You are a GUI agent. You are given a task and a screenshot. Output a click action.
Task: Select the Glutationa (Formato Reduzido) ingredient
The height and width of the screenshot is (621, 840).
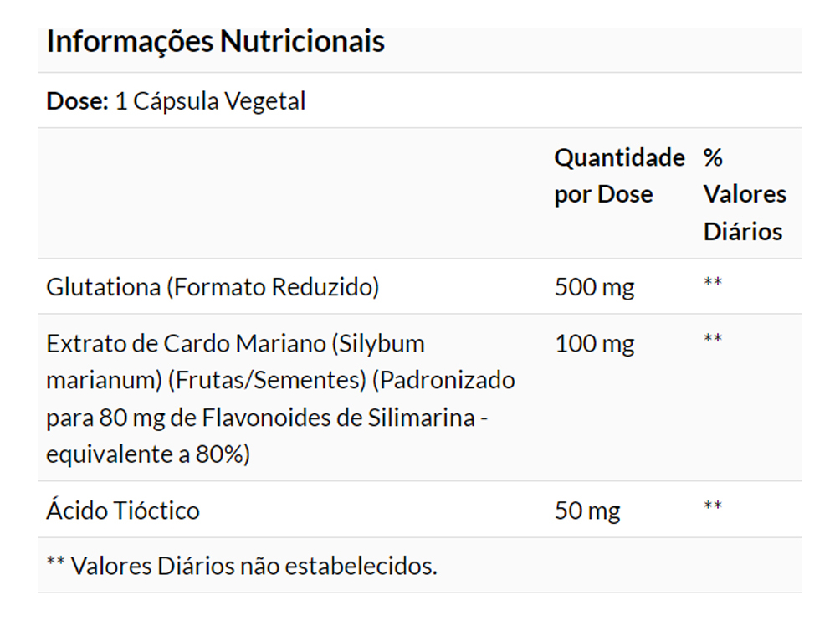click(213, 287)
